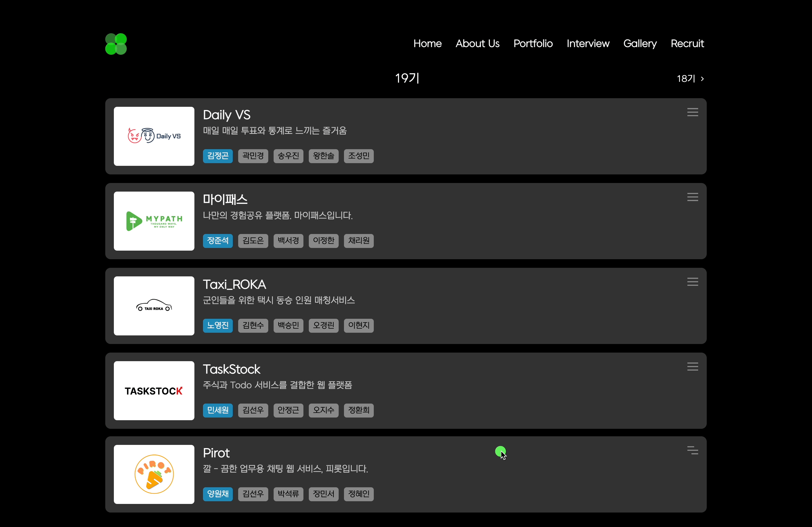The image size is (812, 527).
Task: Click the MYPATH logo thumbnail
Action: click(154, 221)
